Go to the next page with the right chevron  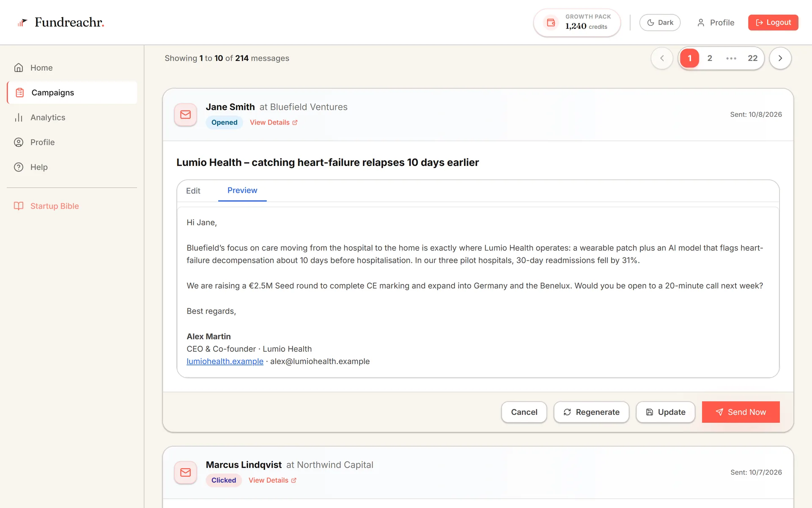click(780, 58)
